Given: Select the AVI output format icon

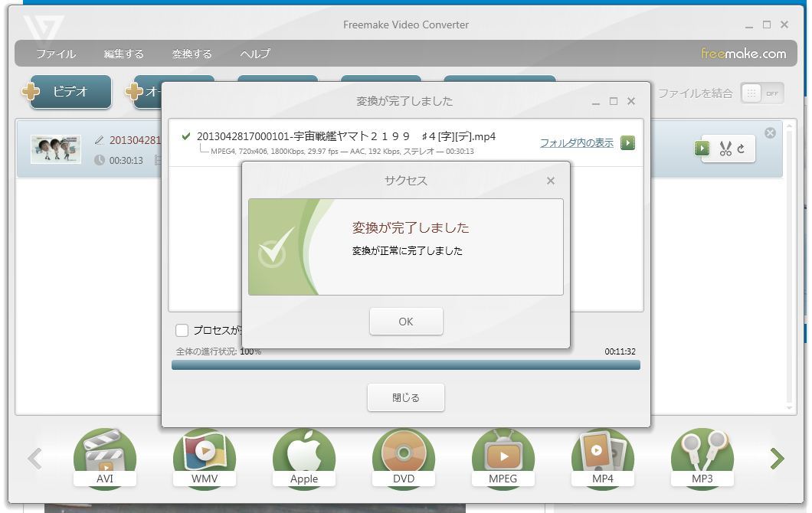Looking at the screenshot, I should [105, 458].
